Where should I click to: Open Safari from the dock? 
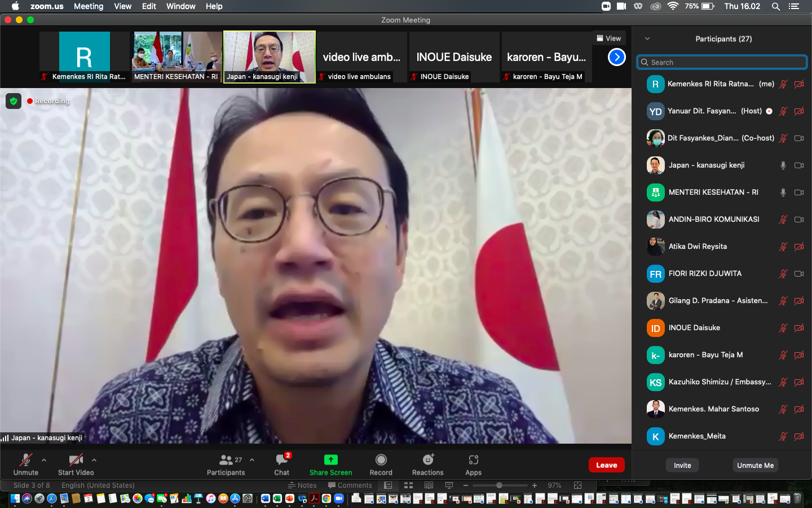pos(52,498)
